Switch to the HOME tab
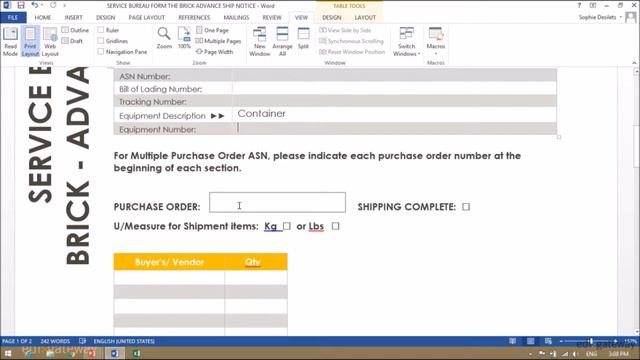The height and width of the screenshot is (360, 640). tap(43, 18)
